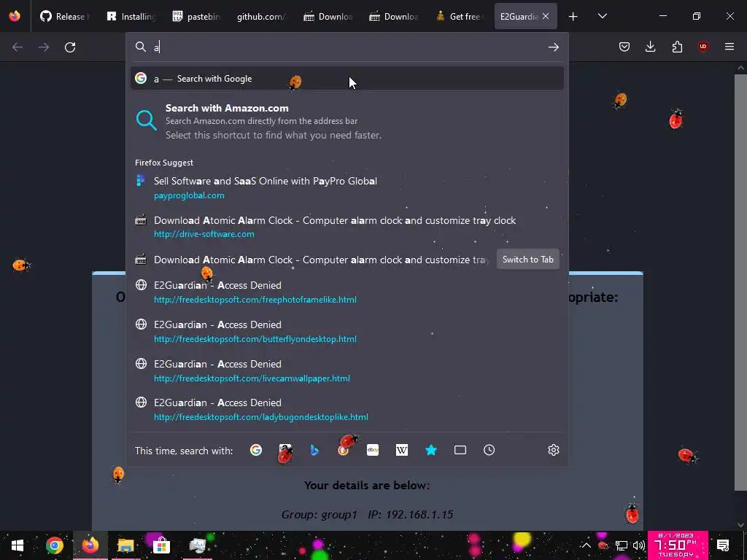Open livecamwallpaper.html Access Denied suggestion

(347, 370)
